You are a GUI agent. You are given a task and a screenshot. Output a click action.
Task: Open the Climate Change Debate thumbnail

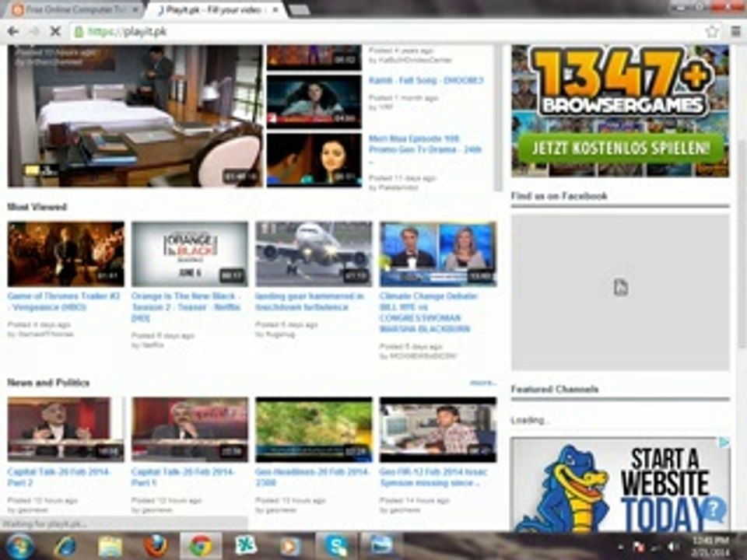(x=438, y=254)
